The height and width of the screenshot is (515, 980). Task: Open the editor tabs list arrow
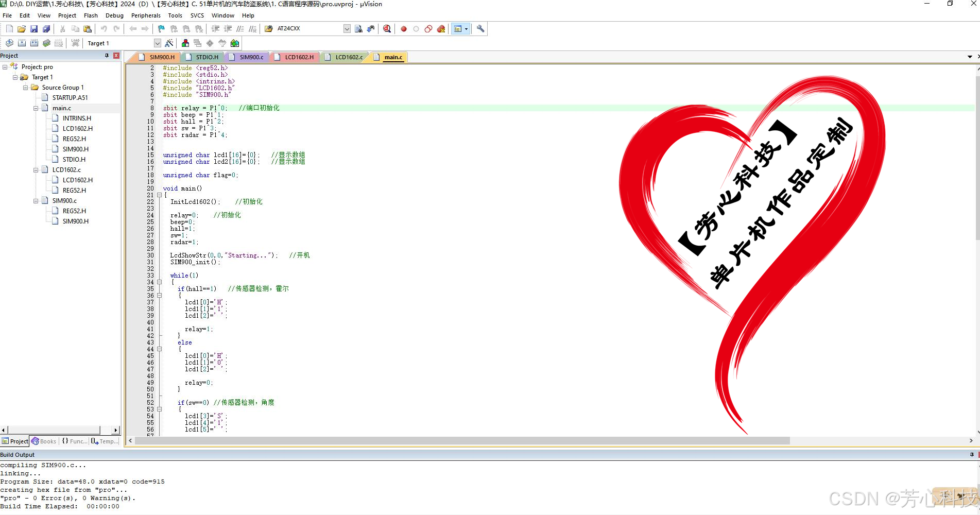[970, 57]
